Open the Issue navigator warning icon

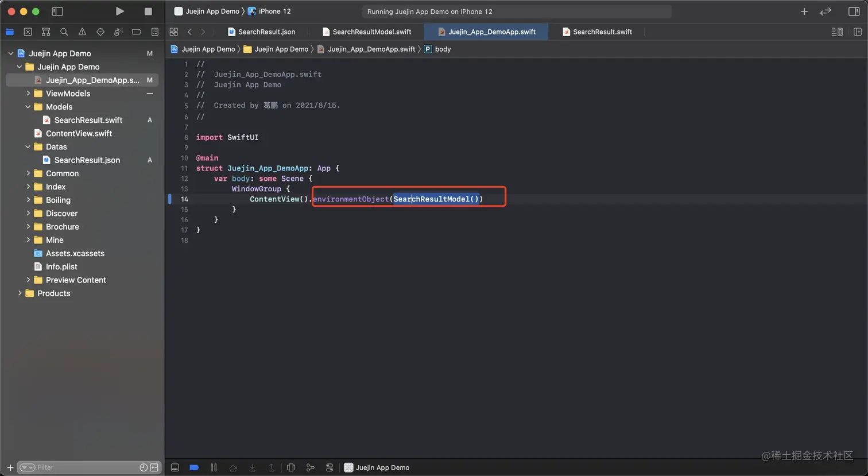pyautogui.click(x=82, y=32)
